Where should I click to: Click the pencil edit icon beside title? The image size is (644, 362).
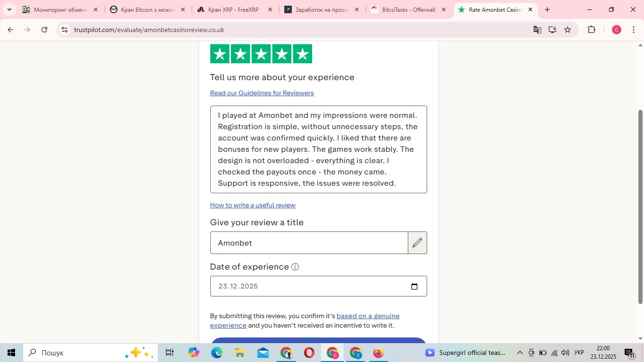[417, 243]
